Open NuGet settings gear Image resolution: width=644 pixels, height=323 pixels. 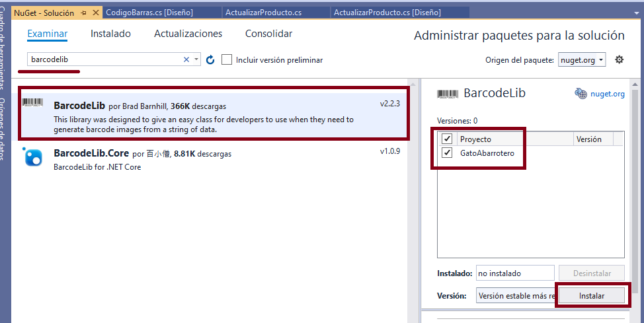click(x=619, y=60)
